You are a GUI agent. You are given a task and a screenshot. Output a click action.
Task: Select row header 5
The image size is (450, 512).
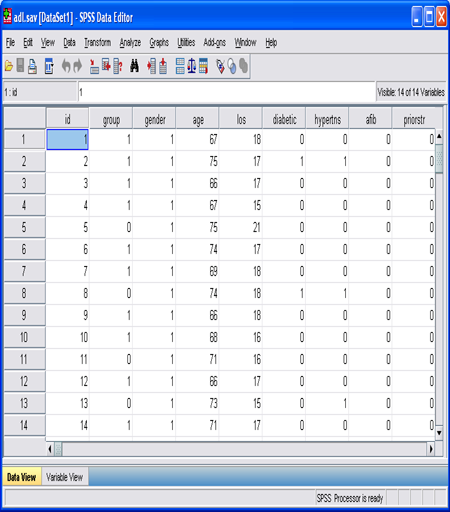24,227
